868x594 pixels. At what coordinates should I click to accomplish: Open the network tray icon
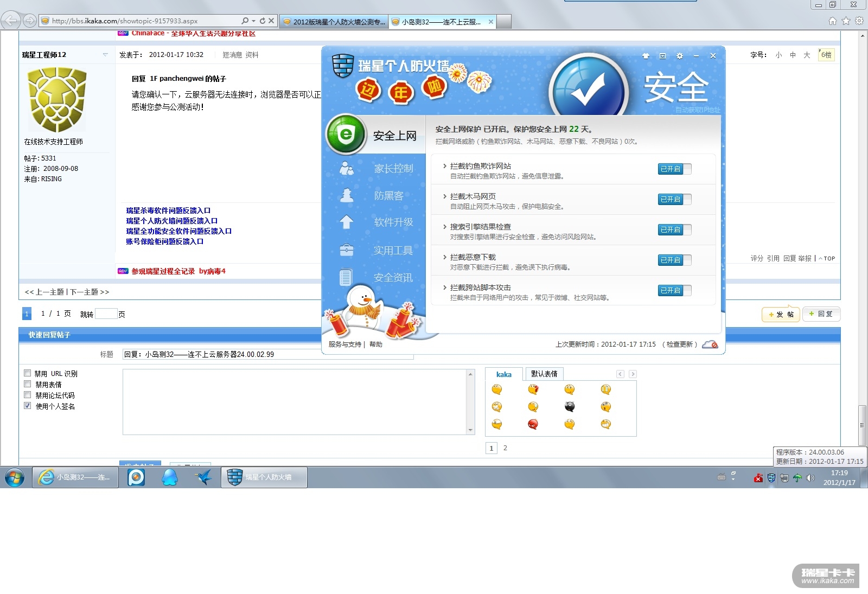tap(784, 478)
